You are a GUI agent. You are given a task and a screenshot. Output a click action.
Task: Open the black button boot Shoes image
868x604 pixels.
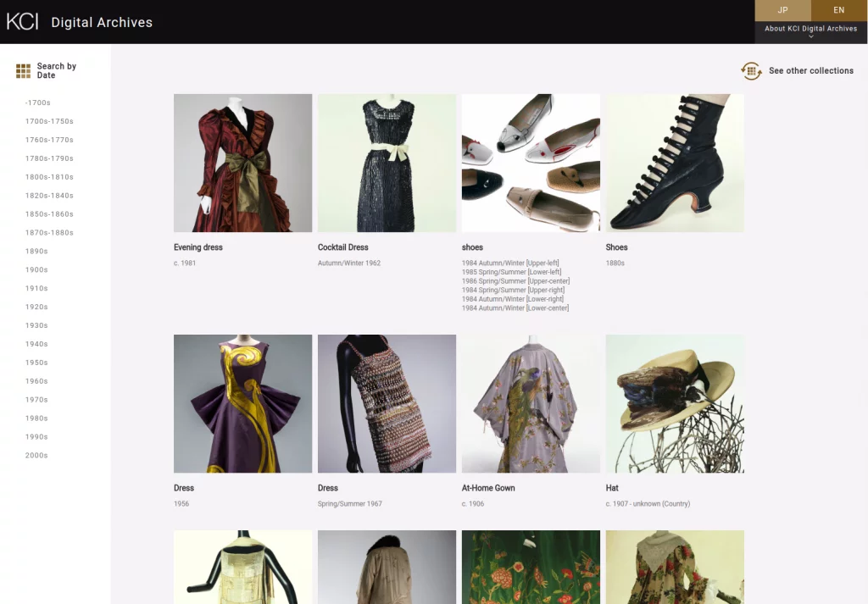(675, 163)
